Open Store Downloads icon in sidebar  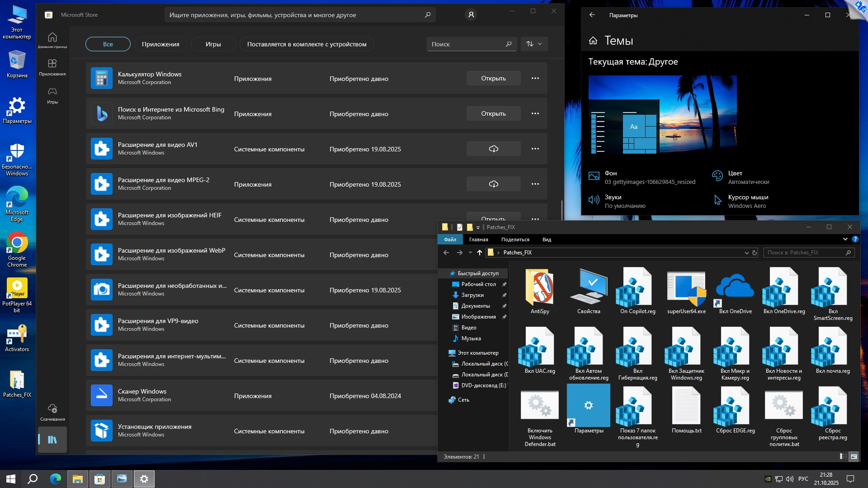pos(52,409)
